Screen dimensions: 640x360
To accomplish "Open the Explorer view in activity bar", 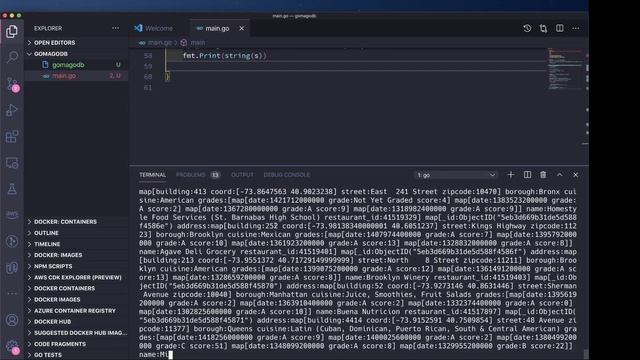I will point(12,31).
